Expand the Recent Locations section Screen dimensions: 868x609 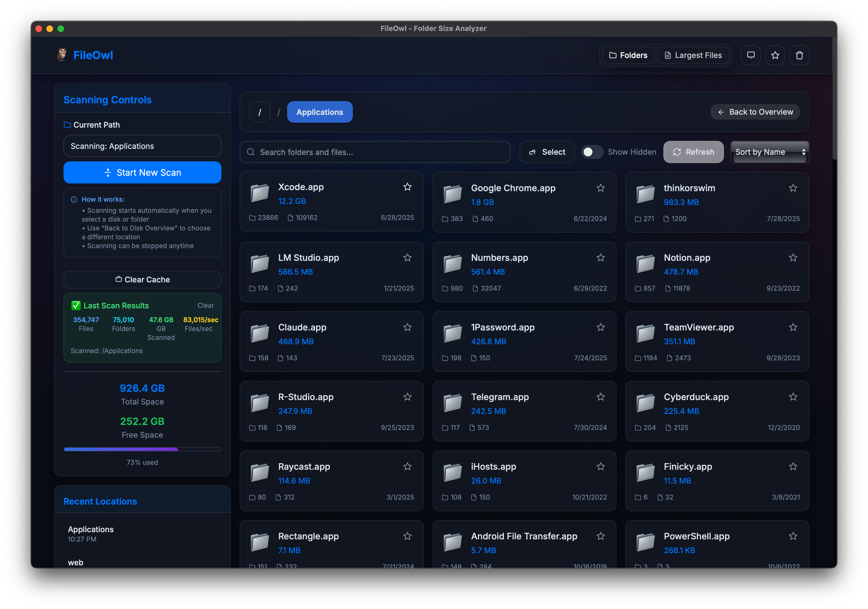tap(100, 501)
